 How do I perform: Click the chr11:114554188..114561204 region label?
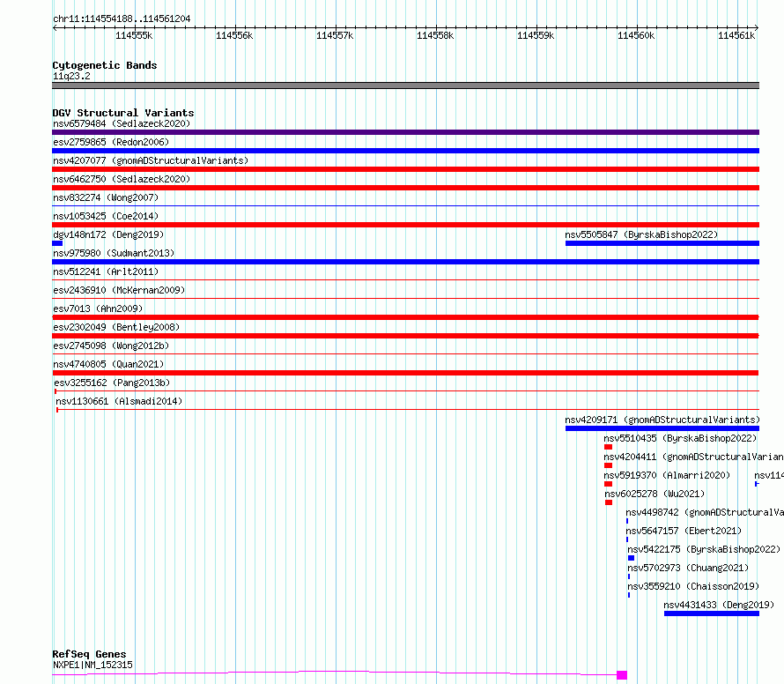[122, 19]
